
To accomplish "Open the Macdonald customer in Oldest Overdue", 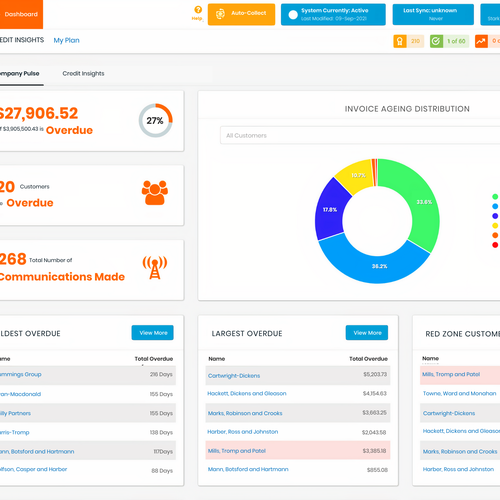I will pos(20,394).
